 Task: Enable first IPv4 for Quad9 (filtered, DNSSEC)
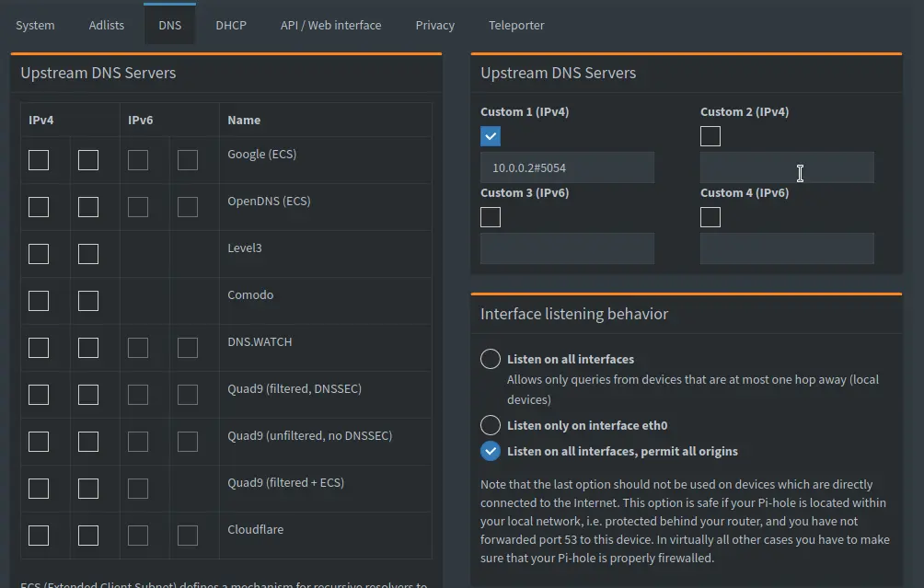tap(39, 395)
